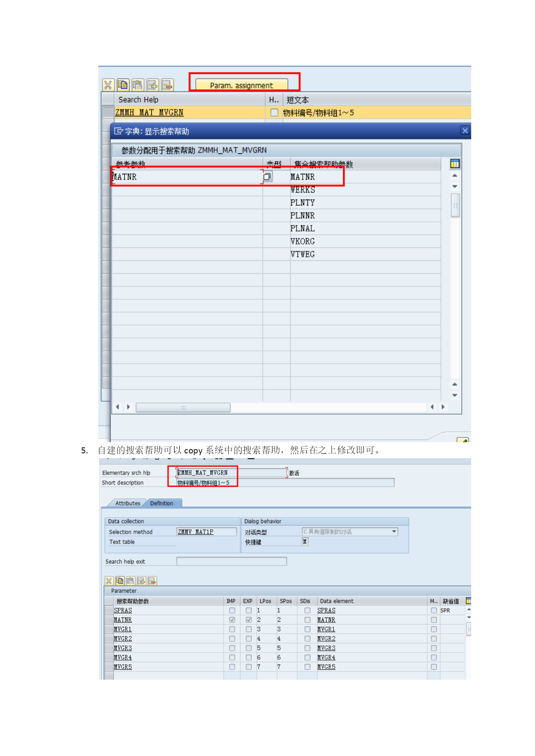Toggle the hidden checkbox for ZMMH_MAT_MVGRN
The height and width of the screenshot is (756, 535).
coord(274,112)
